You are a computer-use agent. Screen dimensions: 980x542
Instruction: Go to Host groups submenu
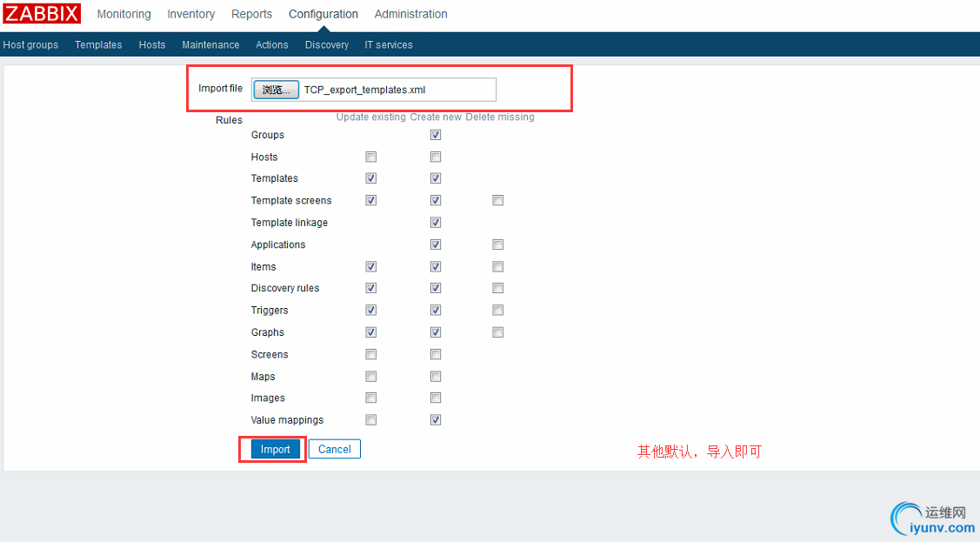tap(30, 45)
